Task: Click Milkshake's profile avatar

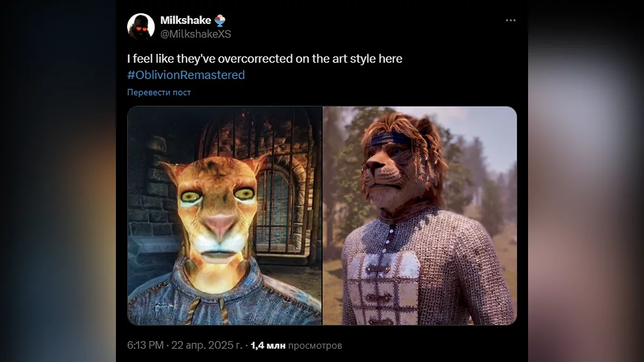Action: click(141, 26)
